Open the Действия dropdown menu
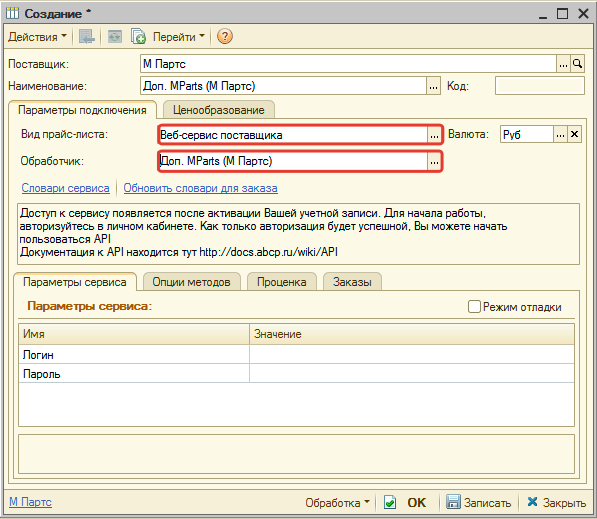 (x=37, y=37)
